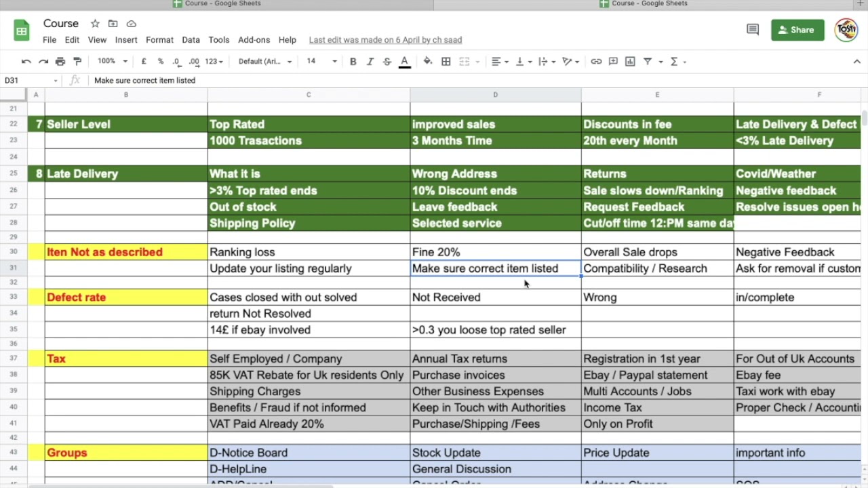Click the Create a filter icon
868x488 pixels.
[x=648, y=62]
